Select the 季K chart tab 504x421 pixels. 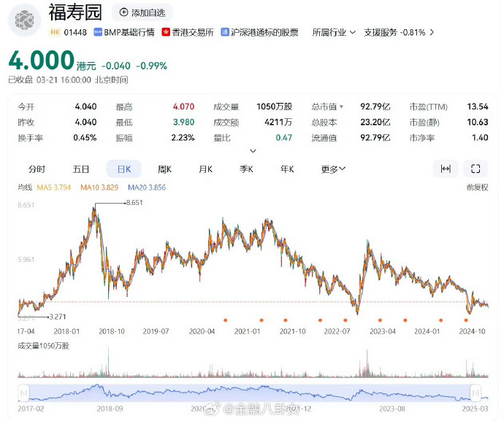246,169
